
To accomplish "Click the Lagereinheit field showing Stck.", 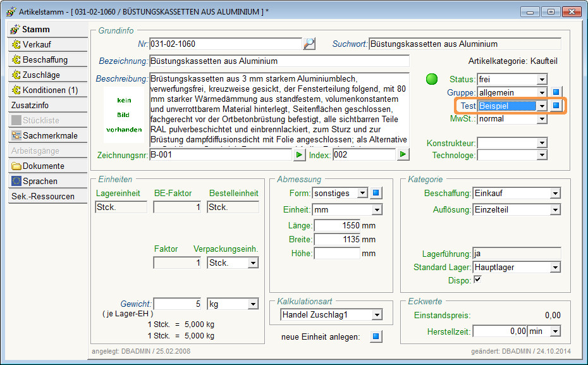I will click(x=121, y=207).
